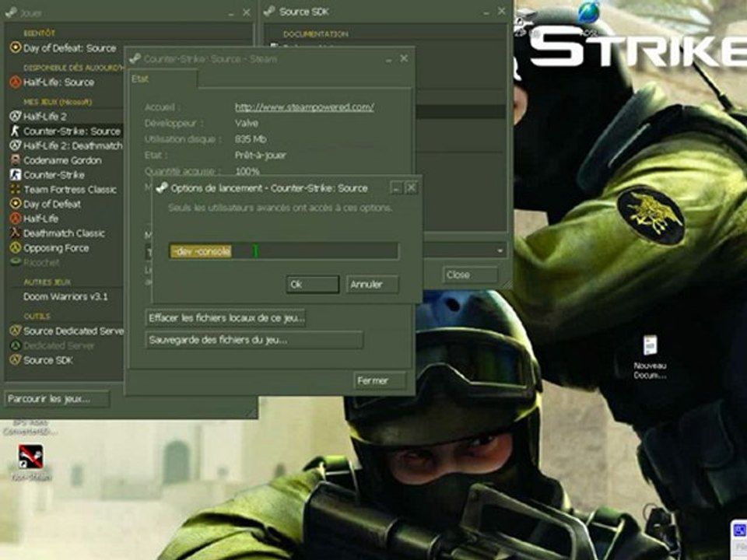Viewport: 747px width, 560px height.
Task: Click the Codename Gordon icon
Action: [16, 160]
